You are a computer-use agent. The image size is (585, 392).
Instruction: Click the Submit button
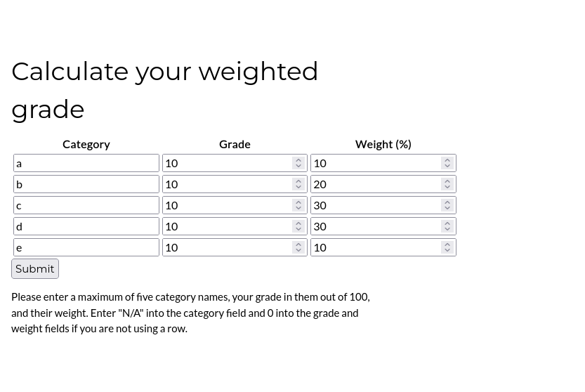(35, 269)
